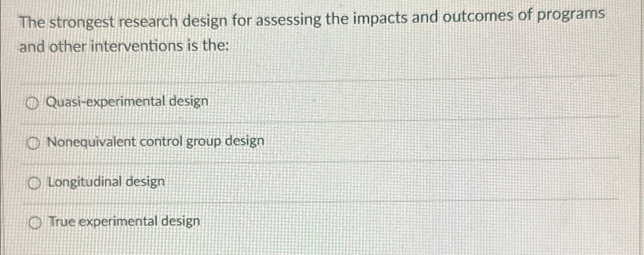Select the Quasi-experimental design radio button
This screenshot has height=255, width=644.
(x=34, y=102)
